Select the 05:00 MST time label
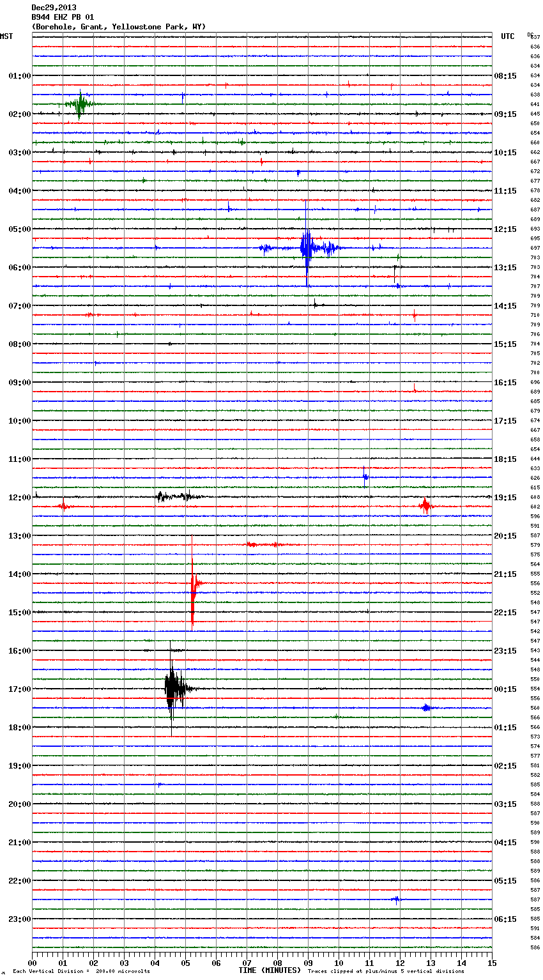The height and width of the screenshot is (980, 543). point(19,229)
